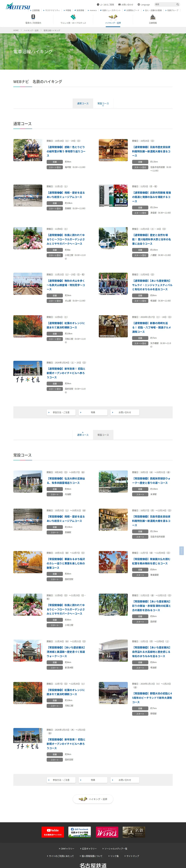The height and width of the screenshot is (868, 186).
Task: Open ハイキング・巡拝 breadcrumb link
Action: coord(31,30)
